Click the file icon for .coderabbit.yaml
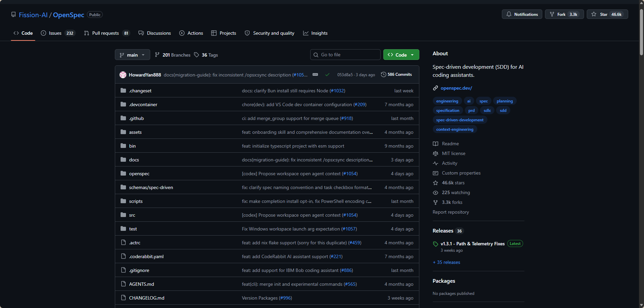644x308 pixels. tap(123, 256)
